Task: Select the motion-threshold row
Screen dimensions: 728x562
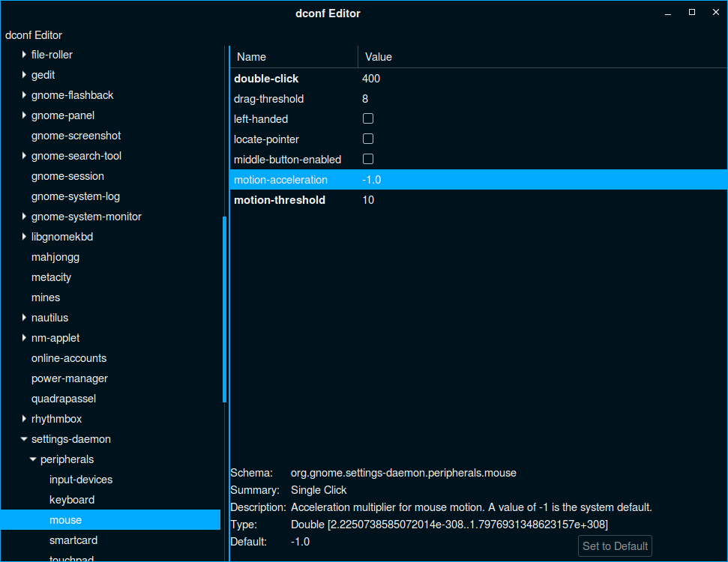Action: 280,200
